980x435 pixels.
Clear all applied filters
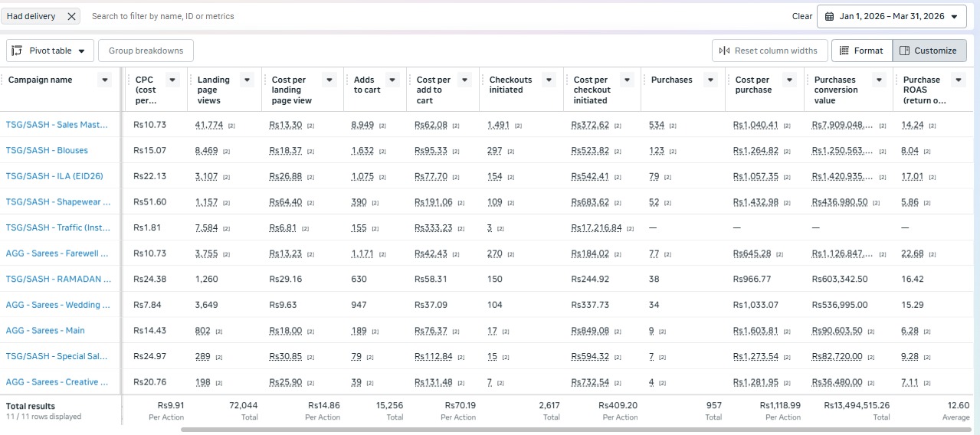tap(801, 16)
